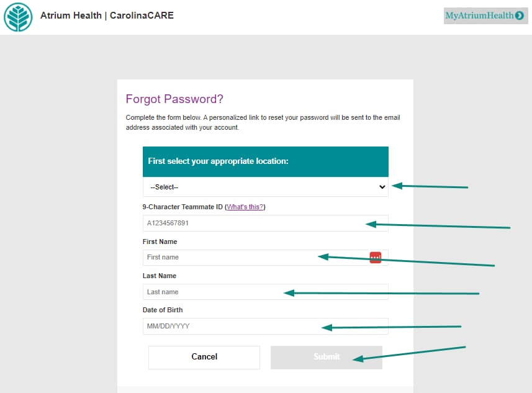This screenshot has width=532, height=393.
Task: Click the red password manager icon in the First name field
Action: (375, 258)
